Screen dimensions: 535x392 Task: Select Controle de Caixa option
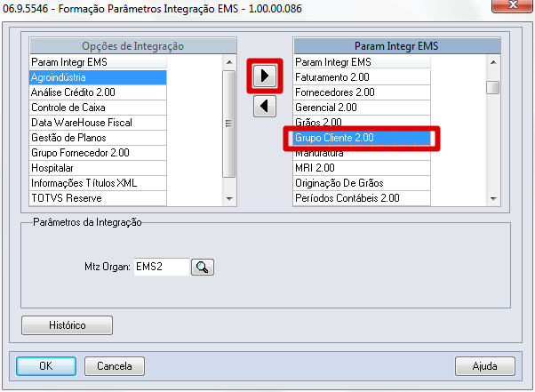tap(98, 108)
